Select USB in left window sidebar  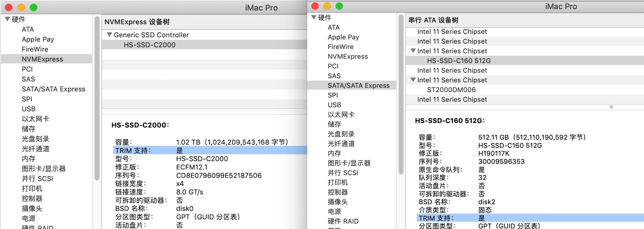click(29, 109)
